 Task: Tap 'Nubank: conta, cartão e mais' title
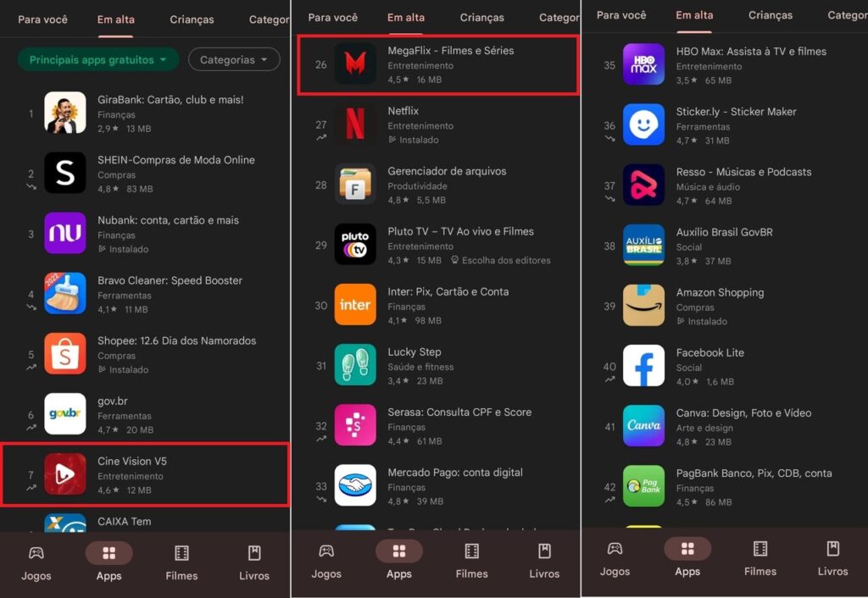pos(169,220)
